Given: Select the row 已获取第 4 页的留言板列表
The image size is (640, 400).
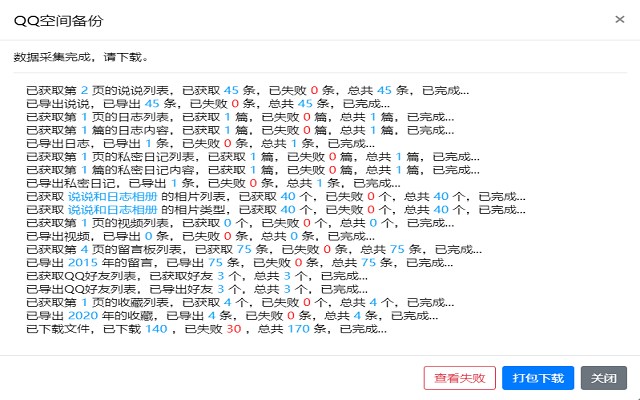Looking at the screenshot, I should pos(254,249).
